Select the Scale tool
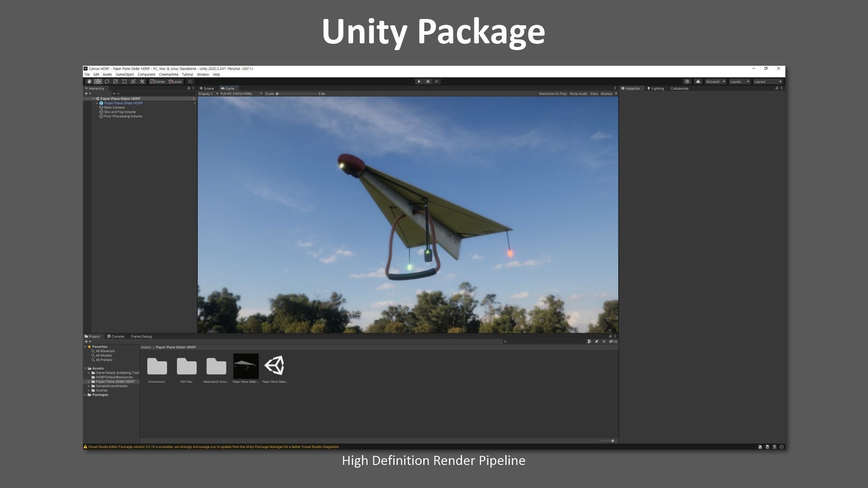This screenshot has height=488, width=868. (116, 82)
